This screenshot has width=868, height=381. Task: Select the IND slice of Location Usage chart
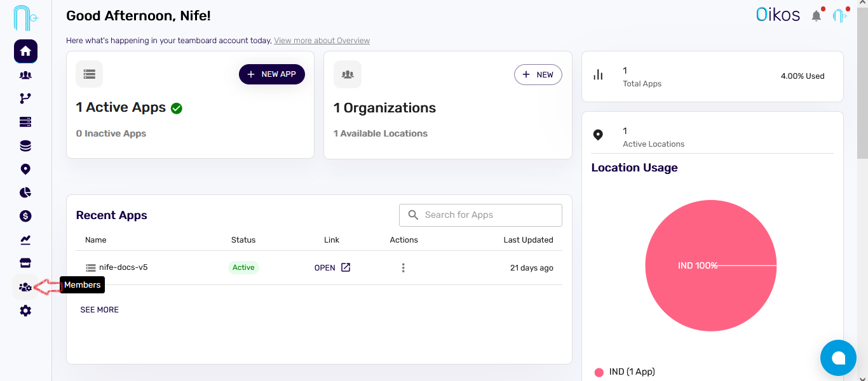pos(711,265)
